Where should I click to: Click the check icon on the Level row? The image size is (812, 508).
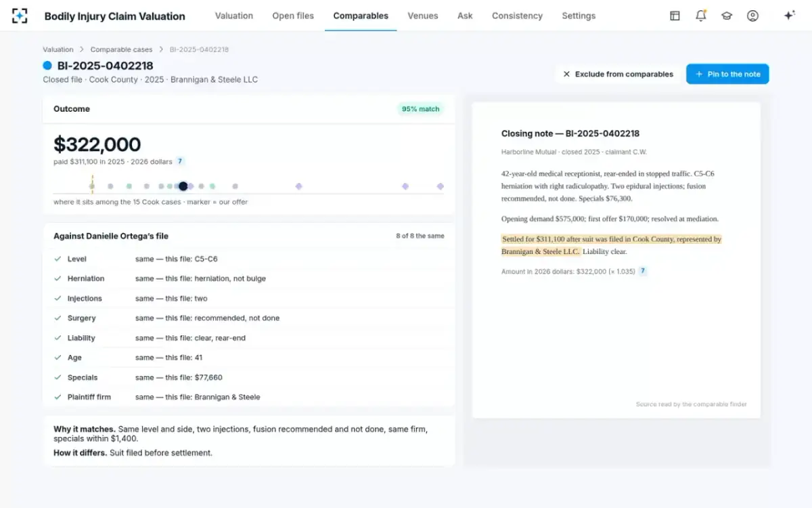58,259
